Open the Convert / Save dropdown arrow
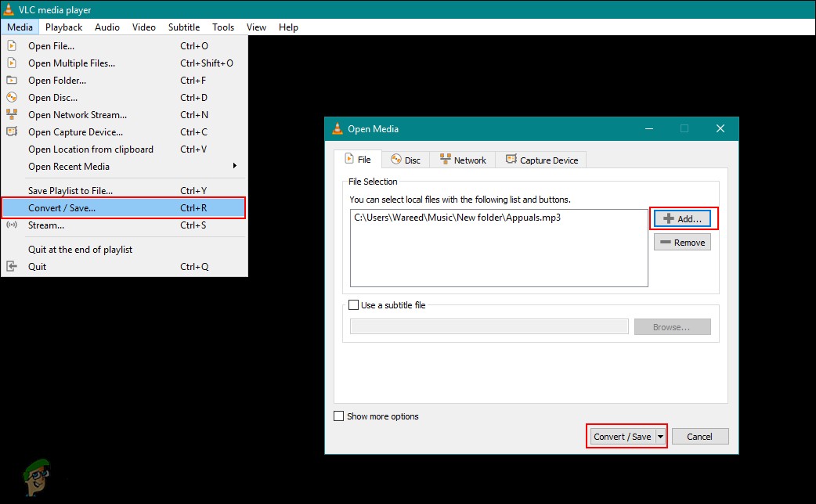Image resolution: width=816 pixels, height=504 pixels. [660, 437]
